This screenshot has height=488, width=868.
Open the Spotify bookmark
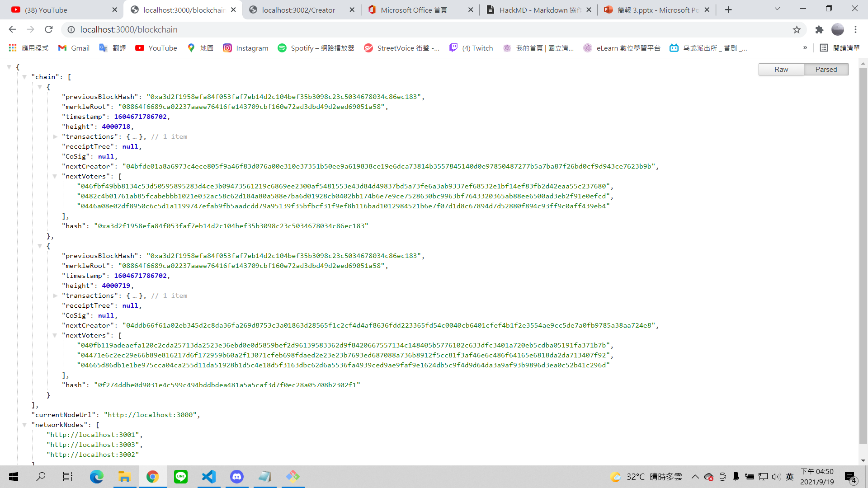316,48
